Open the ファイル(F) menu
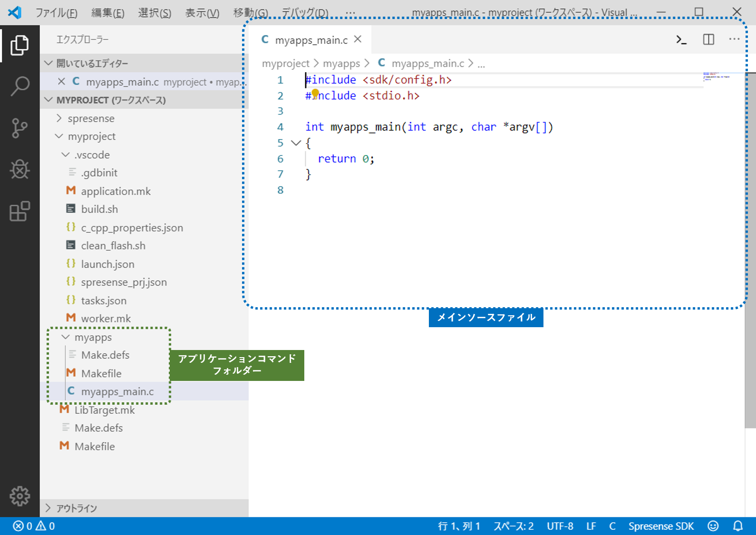Image resolution: width=756 pixels, height=535 pixels. 56,13
